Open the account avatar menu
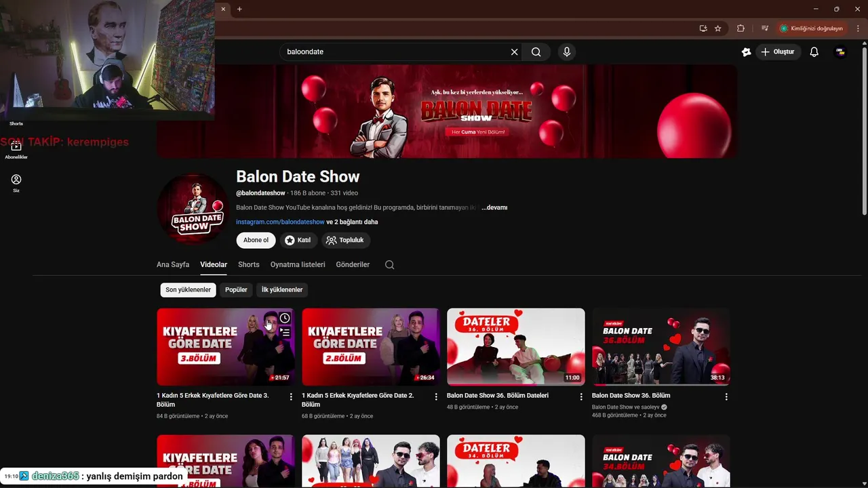The width and height of the screenshot is (868, 488). coord(840,52)
